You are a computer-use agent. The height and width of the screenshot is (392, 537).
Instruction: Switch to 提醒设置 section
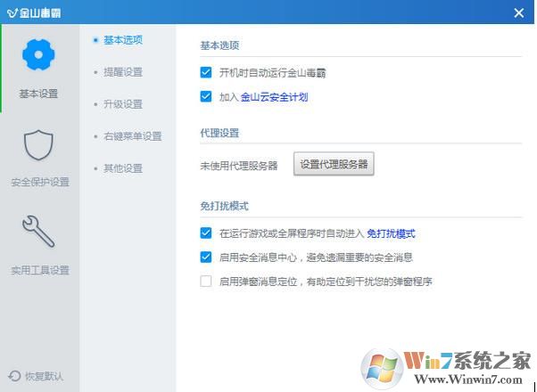point(123,72)
